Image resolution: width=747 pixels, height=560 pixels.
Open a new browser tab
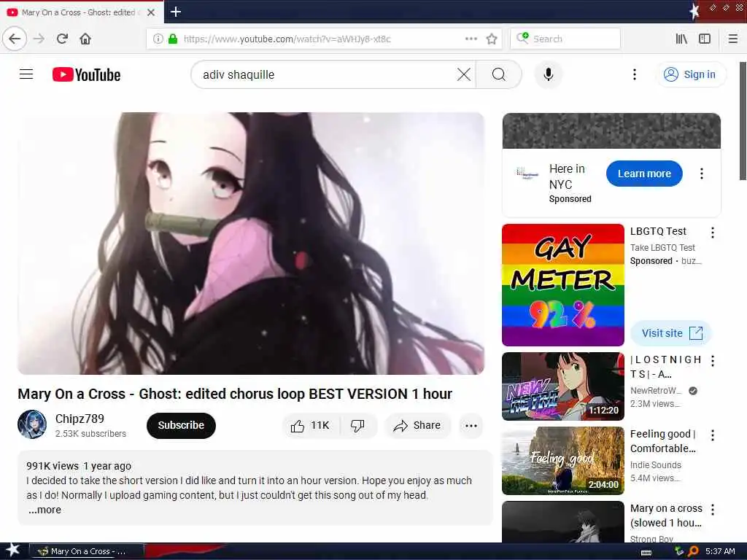pyautogui.click(x=175, y=12)
